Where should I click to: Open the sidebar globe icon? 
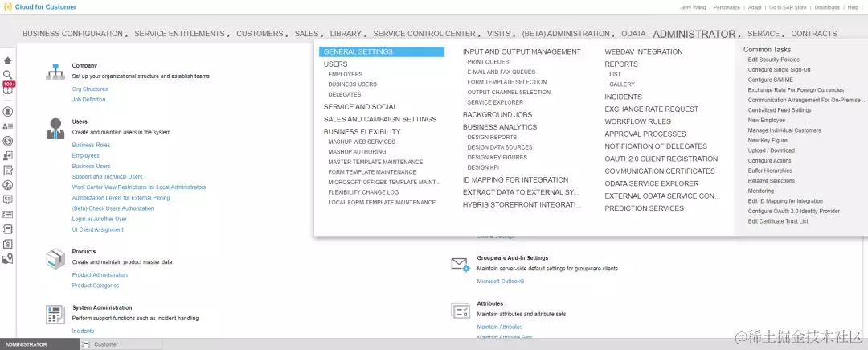tap(8, 185)
